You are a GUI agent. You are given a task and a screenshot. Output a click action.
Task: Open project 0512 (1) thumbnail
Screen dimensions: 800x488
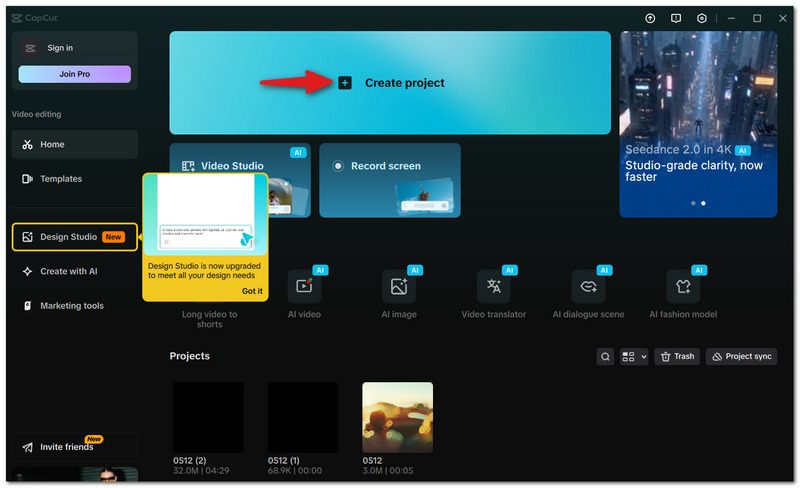303,418
